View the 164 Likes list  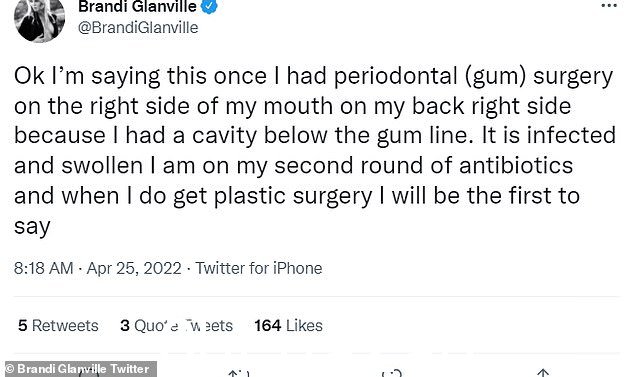[289, 326]
